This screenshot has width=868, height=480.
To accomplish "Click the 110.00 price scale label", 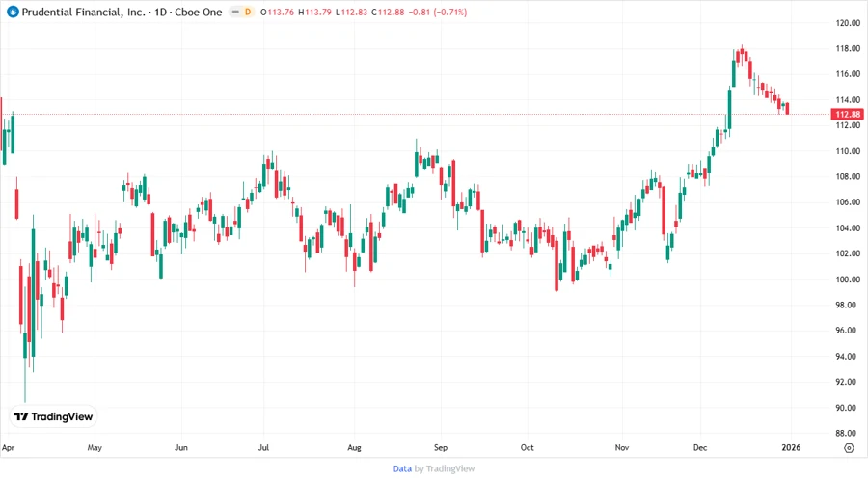I will pyautogui.click(x=848, y=151).
